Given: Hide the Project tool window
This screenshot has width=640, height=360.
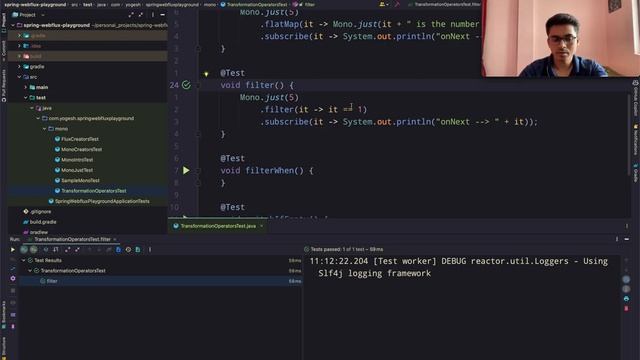Looking at the screenshot, I should (162, 15).
